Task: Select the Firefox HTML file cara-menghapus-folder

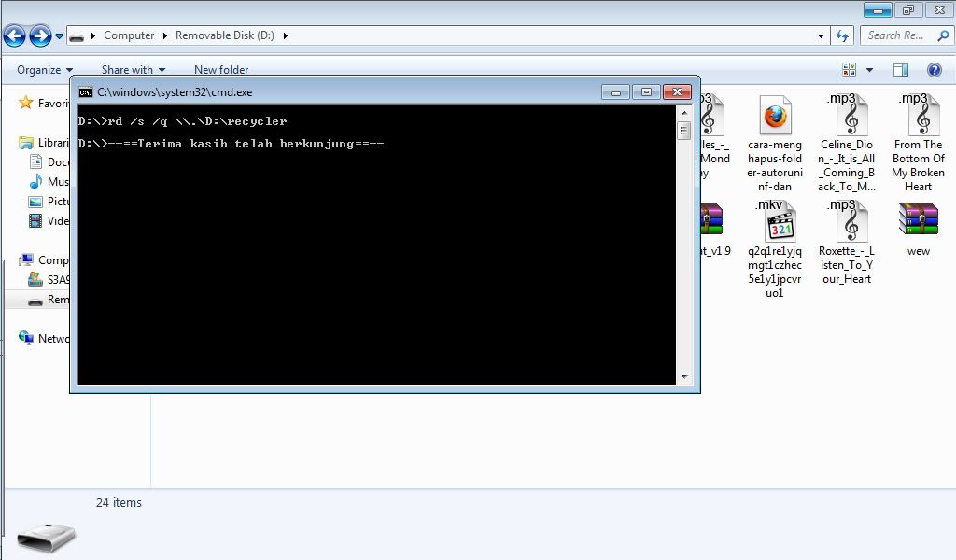Action: (x=775, y=117)
